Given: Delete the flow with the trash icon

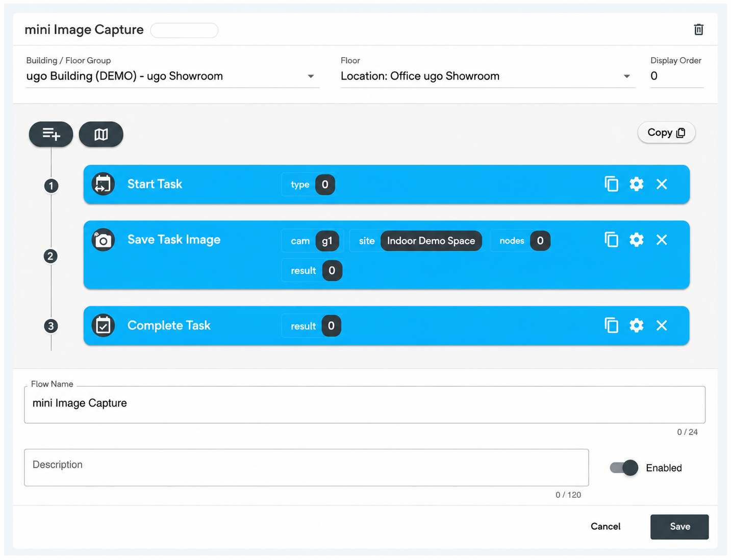Looking at the screenshot, I should [x=698, y=30].
